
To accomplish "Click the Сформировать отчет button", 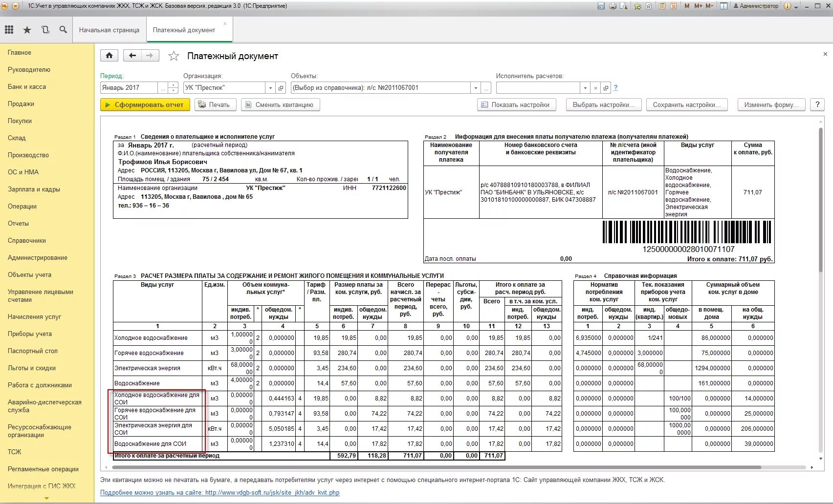I will click(x=145, y=105).
